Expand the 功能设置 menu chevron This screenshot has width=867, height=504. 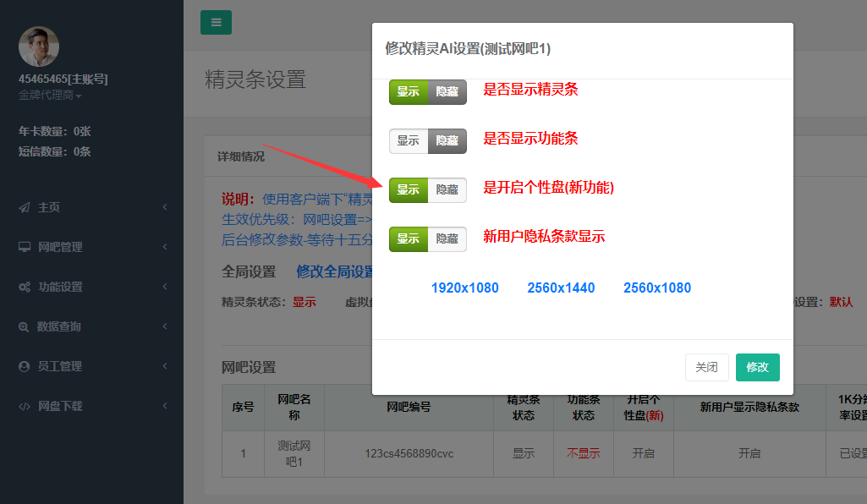pos(165,287)
